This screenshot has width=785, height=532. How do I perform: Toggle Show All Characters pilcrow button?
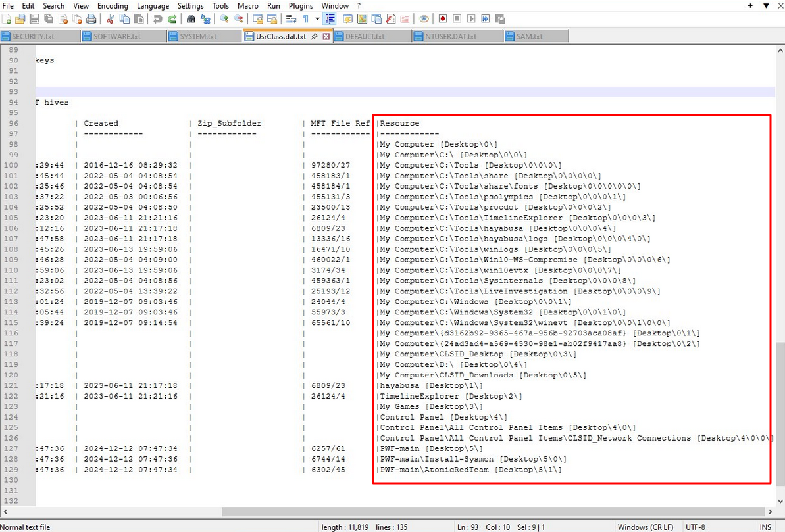click(x=305, y=19)
